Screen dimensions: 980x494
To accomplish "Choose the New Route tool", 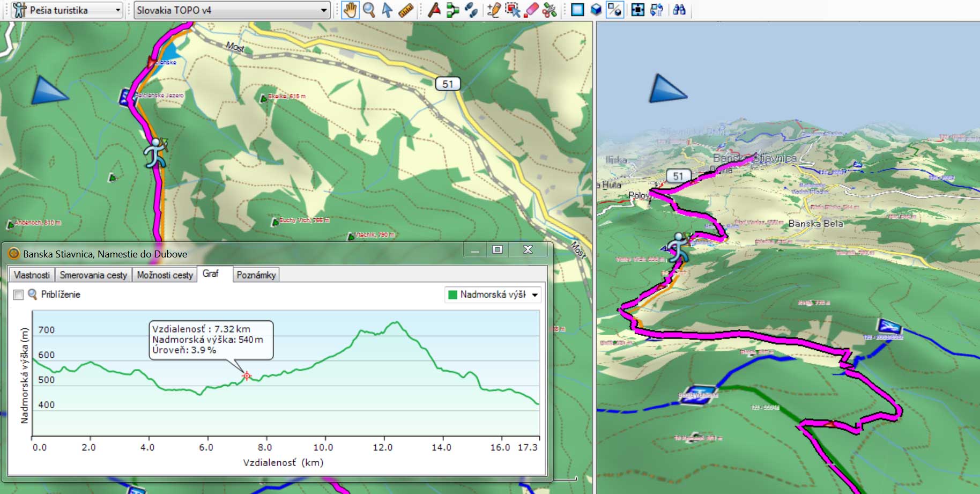I will tap(453, 10).
